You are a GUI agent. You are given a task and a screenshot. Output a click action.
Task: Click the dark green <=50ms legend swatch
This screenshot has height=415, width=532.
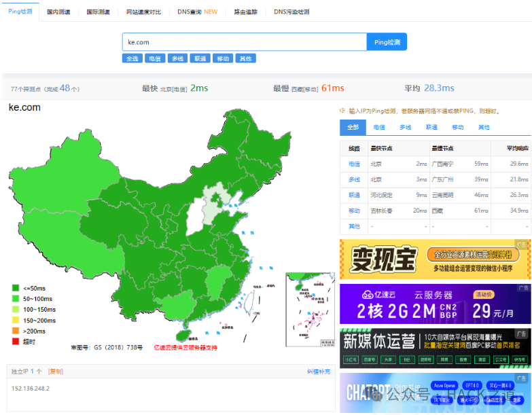(16, 288)
